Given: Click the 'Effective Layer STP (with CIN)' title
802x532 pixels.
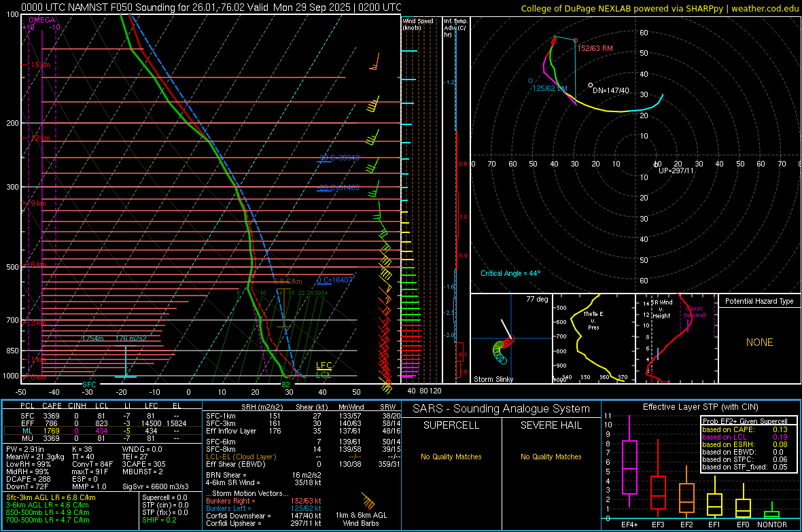Looking at the screenshot, I should [700, 407].
